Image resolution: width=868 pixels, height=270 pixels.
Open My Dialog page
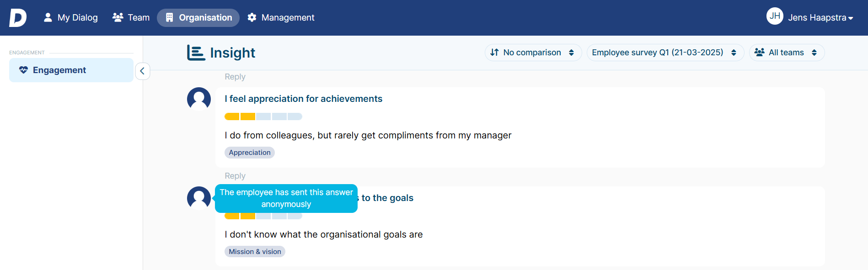[x=70, y=18]
